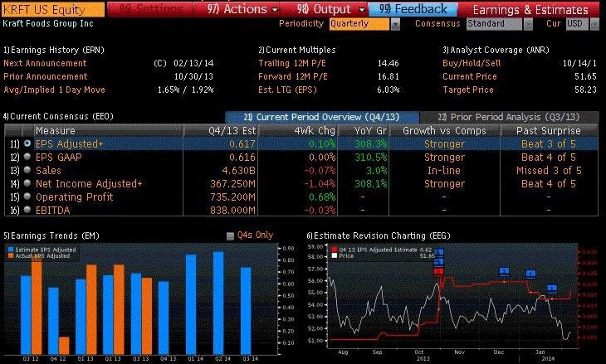This screenshot has width=606, height=364.
Task: Click the EBITDA value 838.000M
Action: (x=232, y=210)
